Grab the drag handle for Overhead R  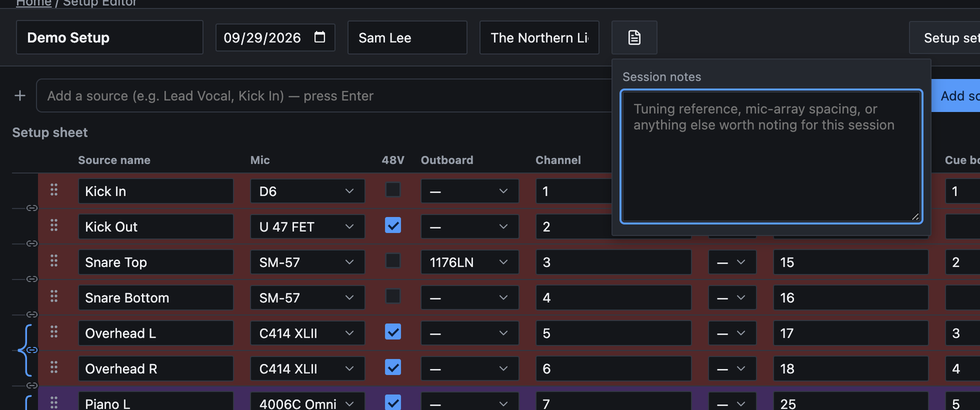point(54,368)
